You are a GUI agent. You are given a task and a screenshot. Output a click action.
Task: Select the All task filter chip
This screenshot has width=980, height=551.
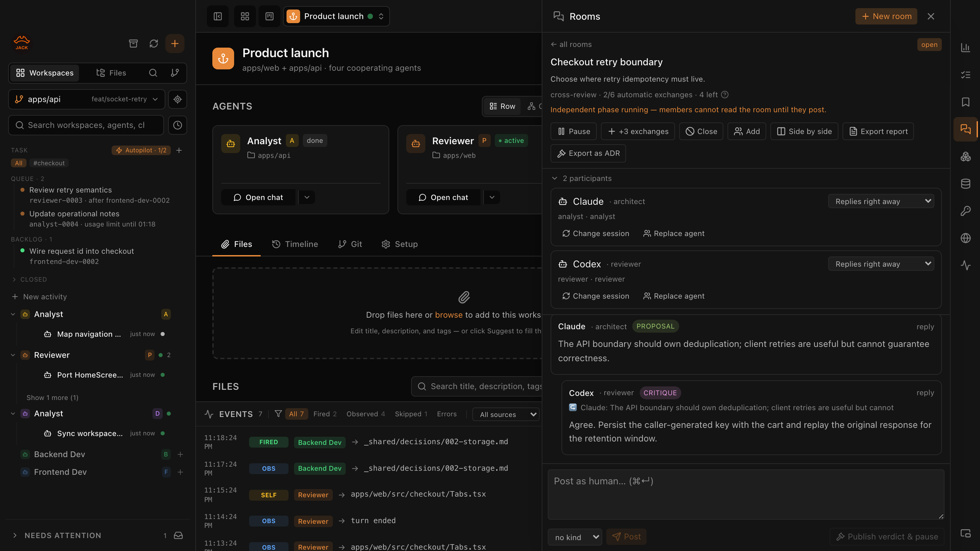point(19,163)
